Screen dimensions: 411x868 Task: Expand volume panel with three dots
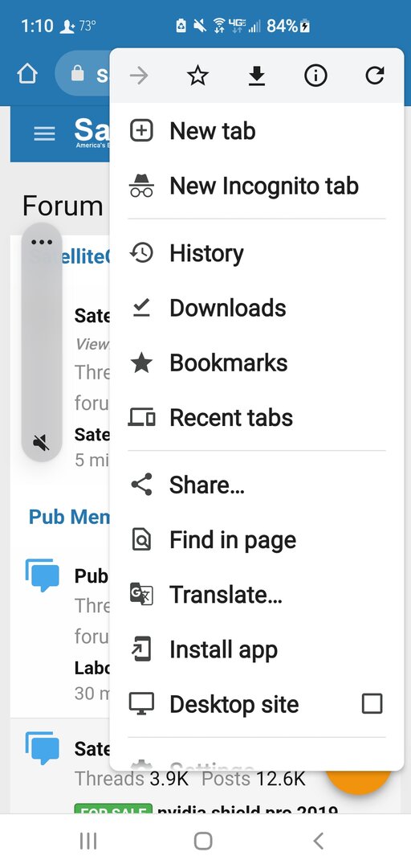[x=42, y=243]
